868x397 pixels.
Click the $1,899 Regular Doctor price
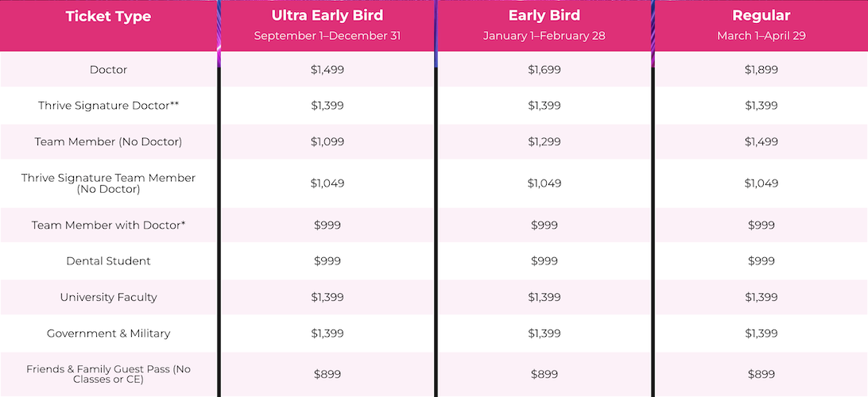(x=761, y=70)
